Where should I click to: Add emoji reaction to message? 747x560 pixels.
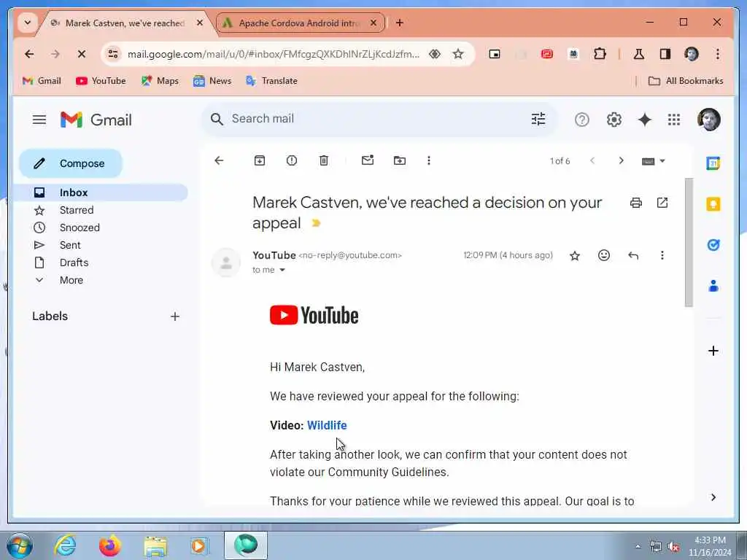603,256
